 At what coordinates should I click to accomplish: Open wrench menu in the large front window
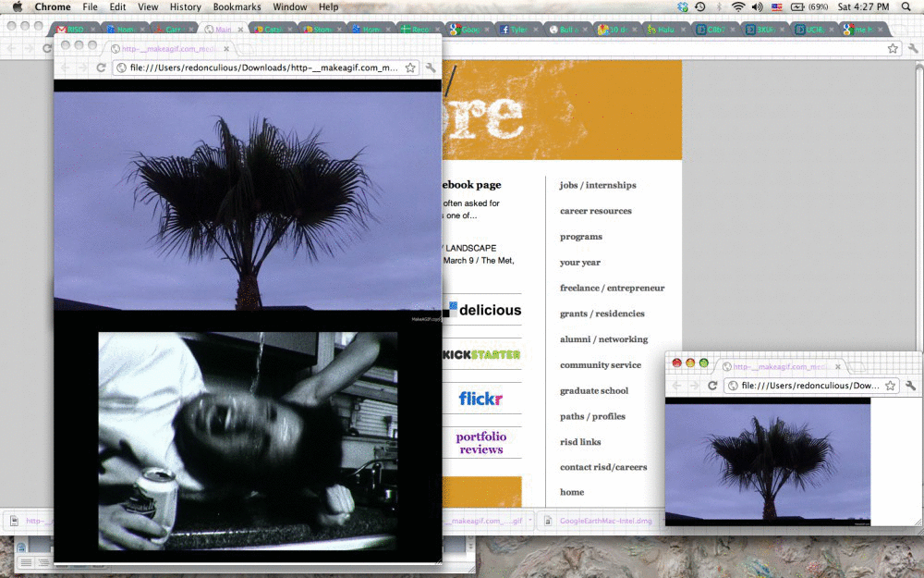click(x=431, y=68)
